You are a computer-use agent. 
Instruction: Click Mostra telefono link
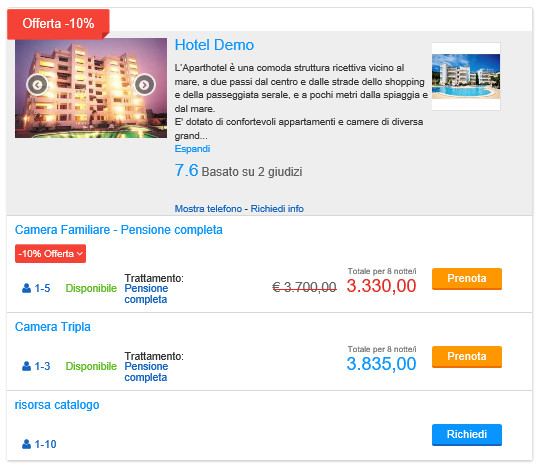pyautogui.click(x=208, y=209)
